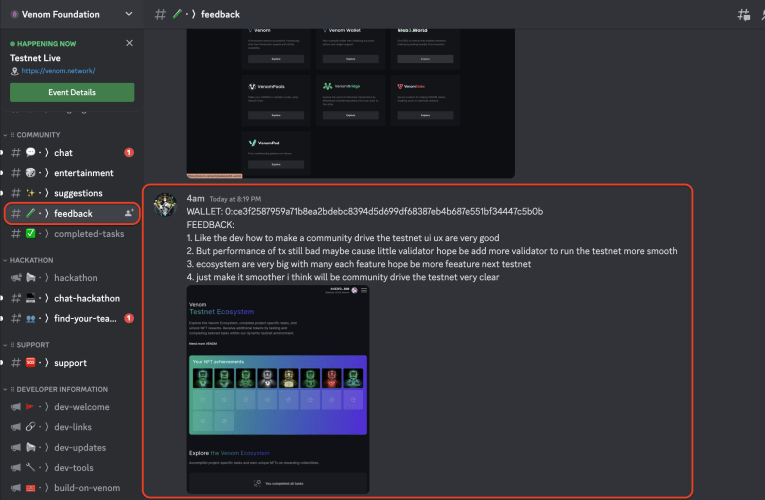Viewport: 765px width, 500px height.
Task: Click the find-your-tea unread badge
Action: (x=129, y=319)
